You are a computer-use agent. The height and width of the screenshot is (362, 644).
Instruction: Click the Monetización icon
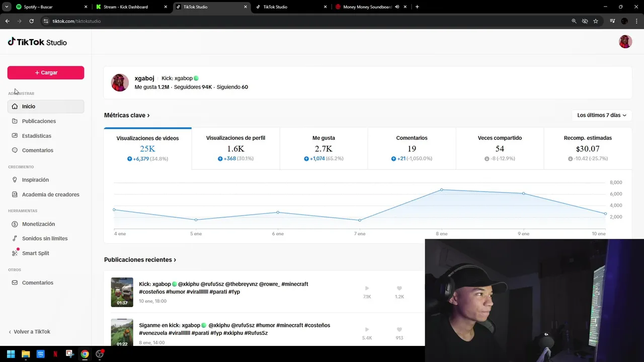[x=15, y=224]
